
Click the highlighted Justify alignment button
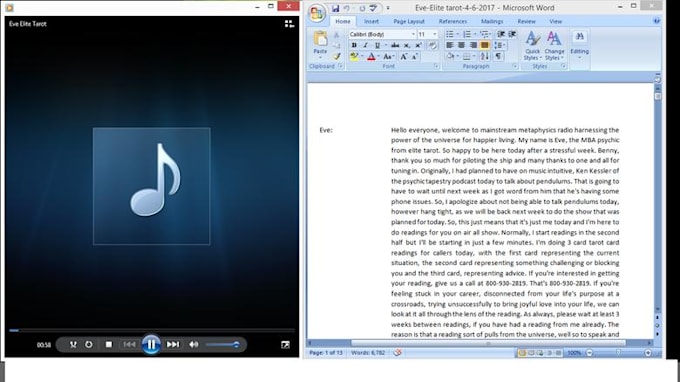pyautogui.click(x=484, y=45)
